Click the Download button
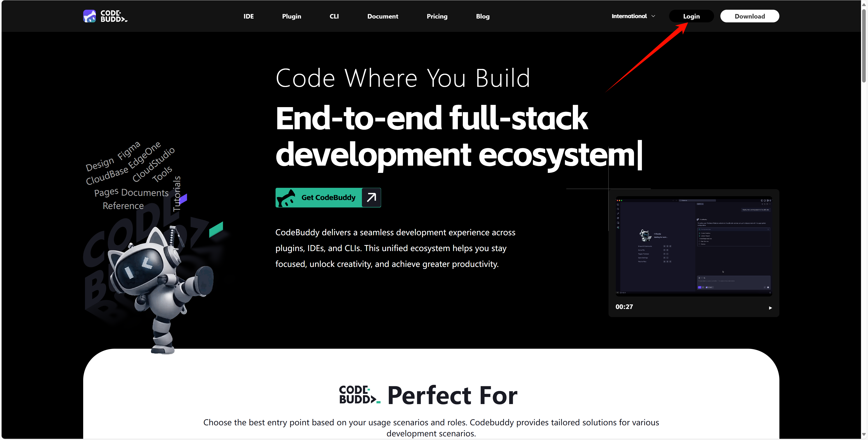This screenshot has width=868, height=440. 749,16
